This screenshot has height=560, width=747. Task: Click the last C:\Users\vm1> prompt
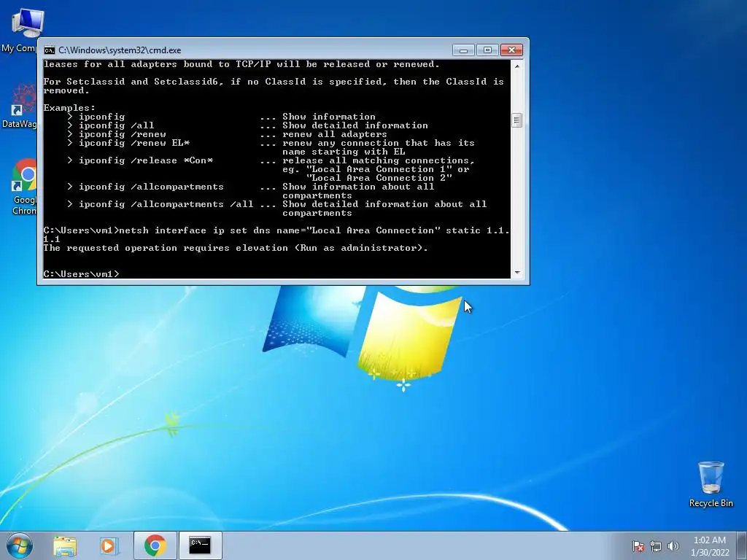[x=81, y=274]
